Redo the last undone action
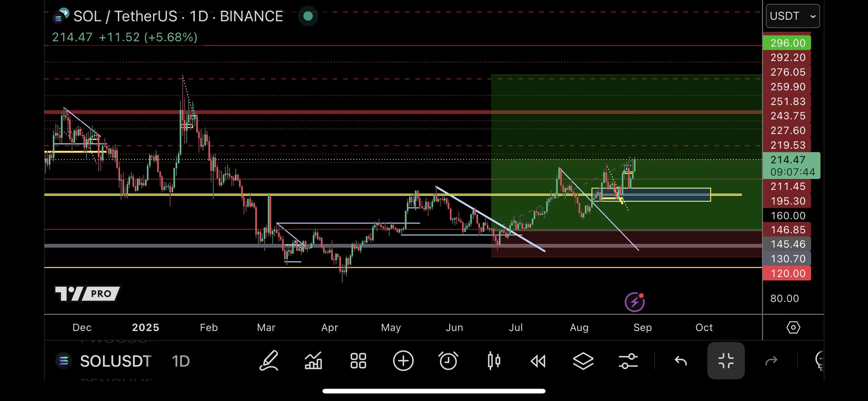Image resolution: width=868 pixels, height=401 pixels. [771, 361]
